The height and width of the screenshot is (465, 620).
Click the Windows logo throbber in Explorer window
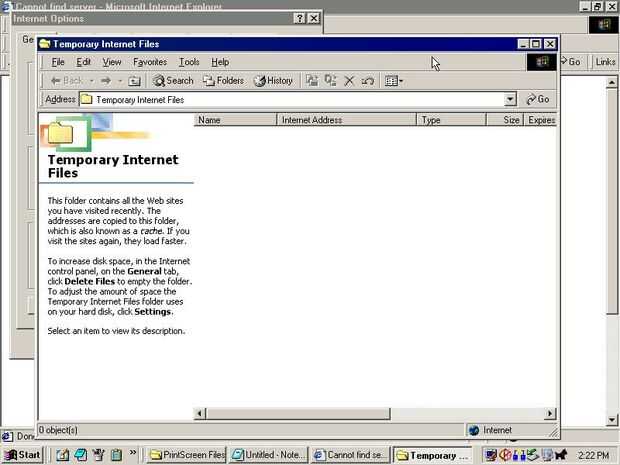541,62
